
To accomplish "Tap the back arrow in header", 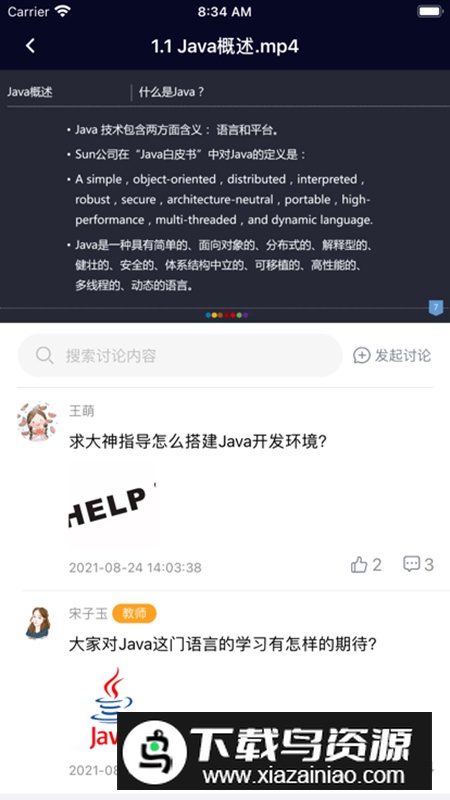I will tap(31, 46).
